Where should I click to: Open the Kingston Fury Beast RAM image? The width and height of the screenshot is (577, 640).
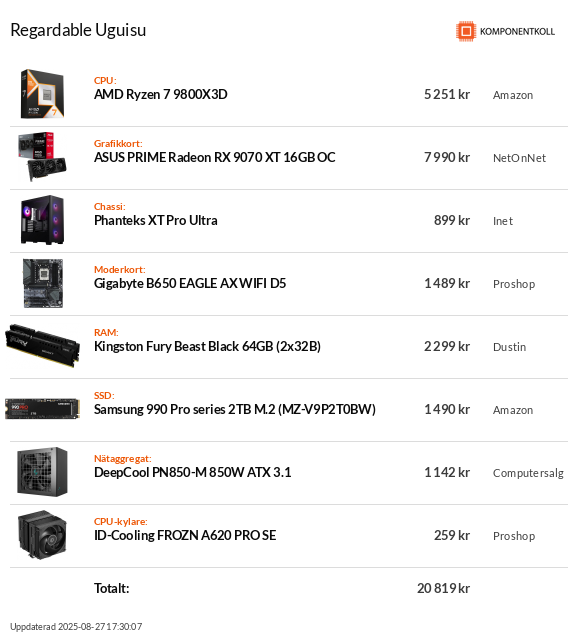pos(42,346)
